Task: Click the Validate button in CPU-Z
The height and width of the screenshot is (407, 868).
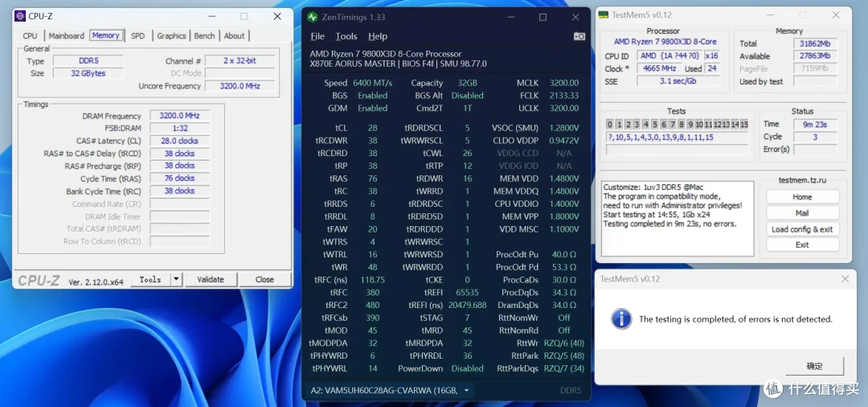Action: [211, 280]
